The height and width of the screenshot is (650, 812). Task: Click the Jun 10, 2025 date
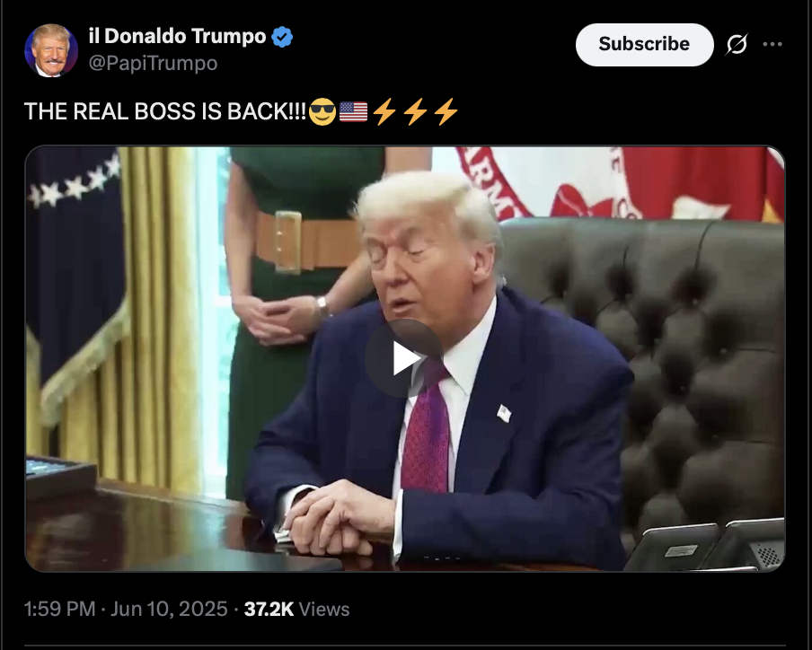coord(169,609)
